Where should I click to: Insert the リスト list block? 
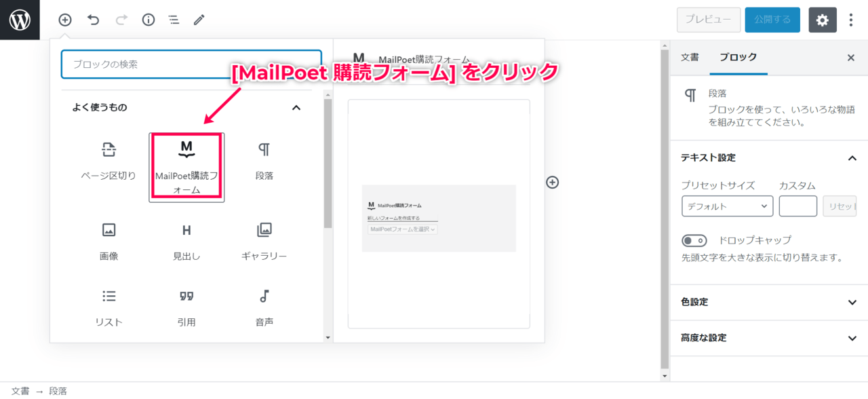coord(108,308)
